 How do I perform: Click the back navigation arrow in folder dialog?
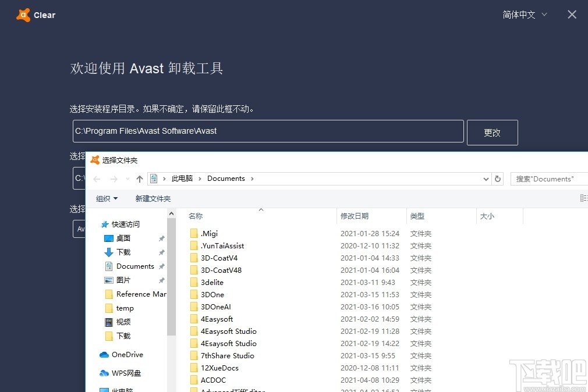97,179
